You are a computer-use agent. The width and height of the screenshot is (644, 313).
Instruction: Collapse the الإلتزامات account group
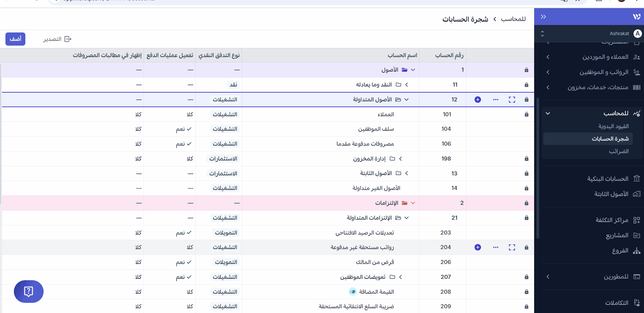click(413, 203)
